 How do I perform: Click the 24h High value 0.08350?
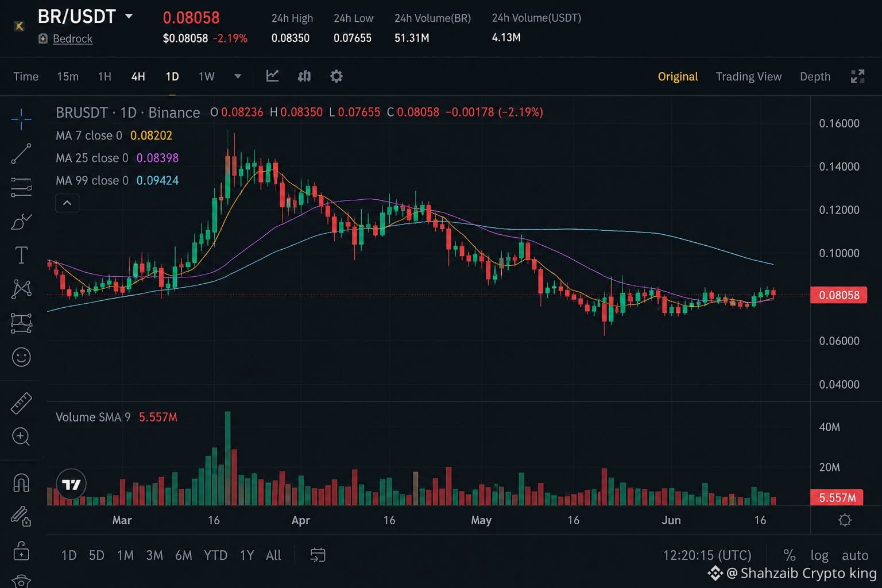290,38
